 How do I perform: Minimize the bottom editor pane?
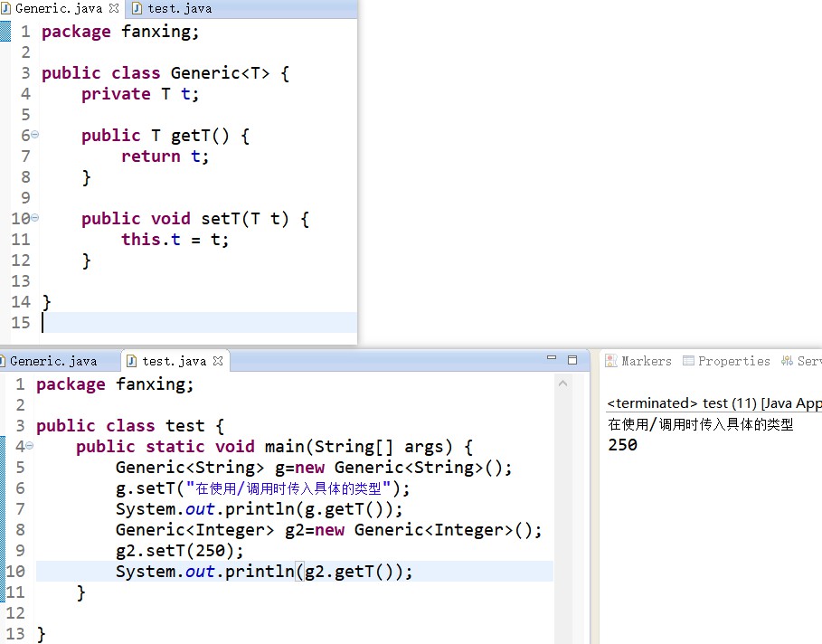pos(552,358)
